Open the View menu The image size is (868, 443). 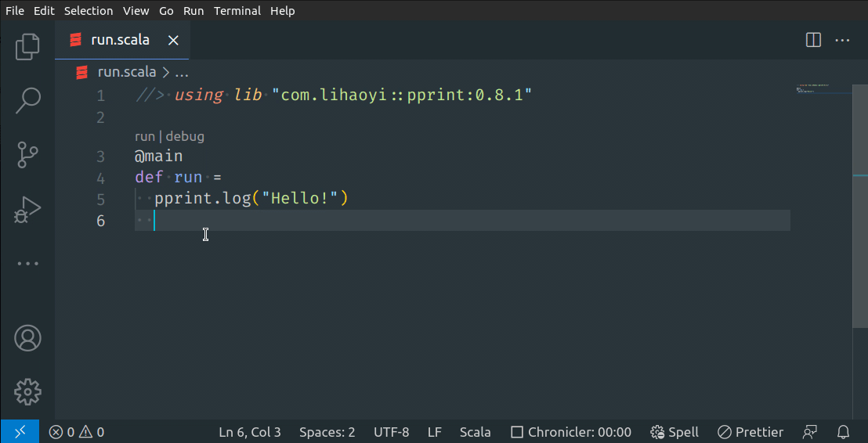(x=136, y=10)
